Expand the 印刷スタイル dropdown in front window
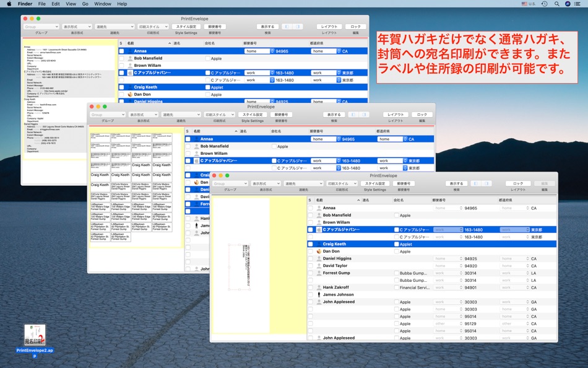This screenshot has height=368, width=588. pos(342,183)
